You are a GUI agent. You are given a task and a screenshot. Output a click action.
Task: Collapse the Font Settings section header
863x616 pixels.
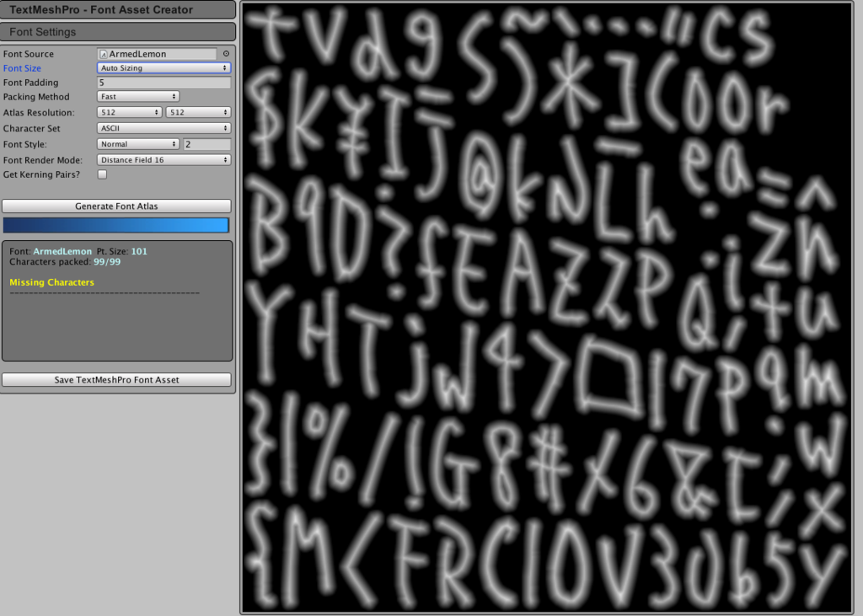pyautogui.click(x=118, y=31)
